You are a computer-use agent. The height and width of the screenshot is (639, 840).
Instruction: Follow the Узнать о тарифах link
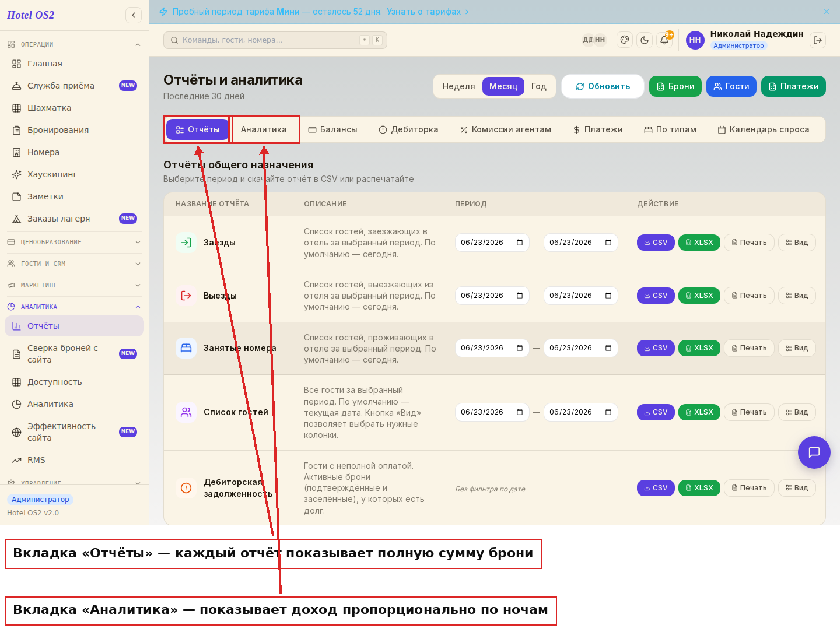pos(423,12)
